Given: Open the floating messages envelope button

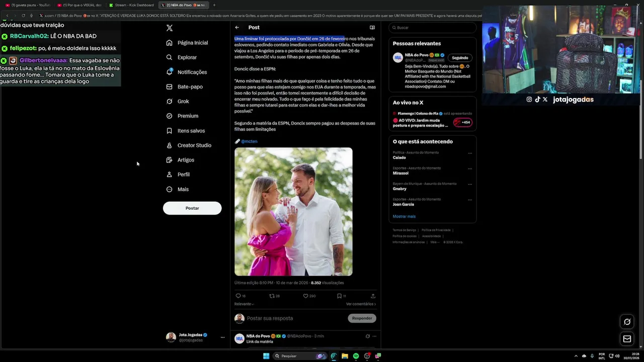Looking at the screenshot, I should tap(627, 339).
